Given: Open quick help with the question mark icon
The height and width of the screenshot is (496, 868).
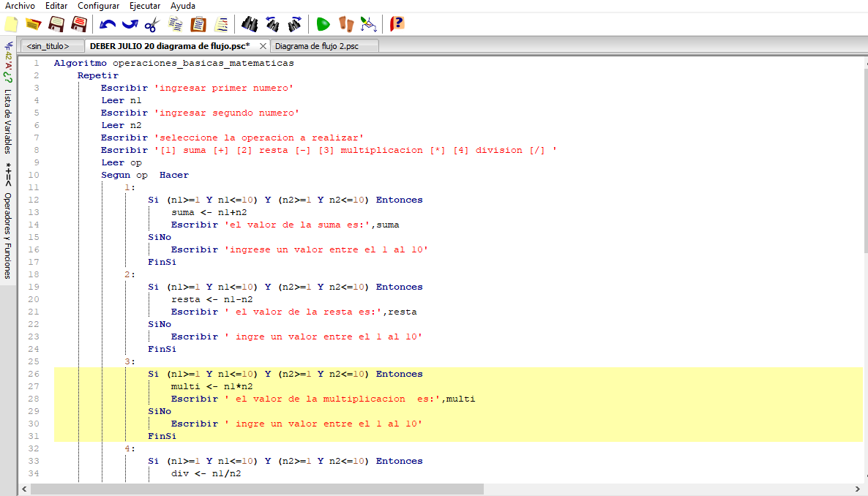Looking at the screenshot, I should pyautogui.click(x=396, y=23).
